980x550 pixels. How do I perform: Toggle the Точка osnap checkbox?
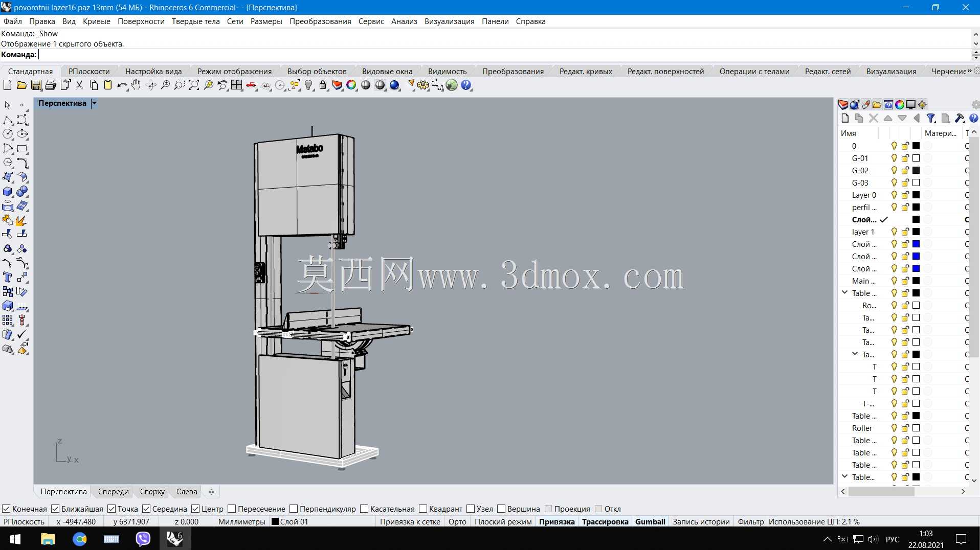[x=112, y=509]
